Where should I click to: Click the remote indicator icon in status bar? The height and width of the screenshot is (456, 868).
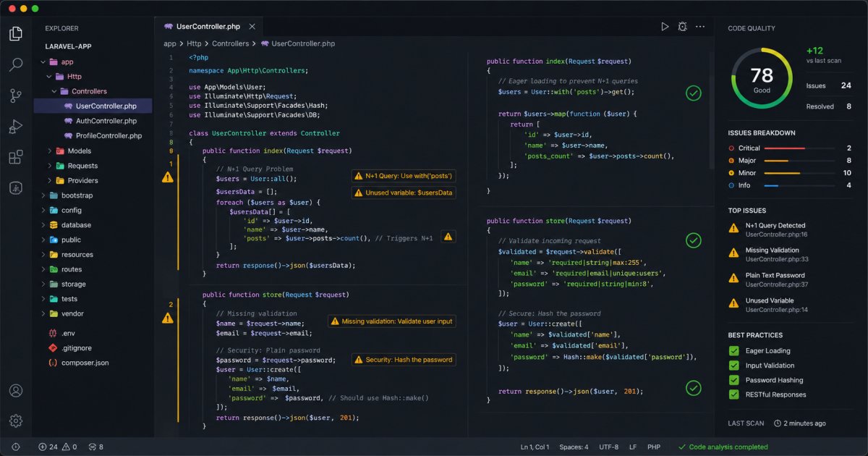[16, 447]
